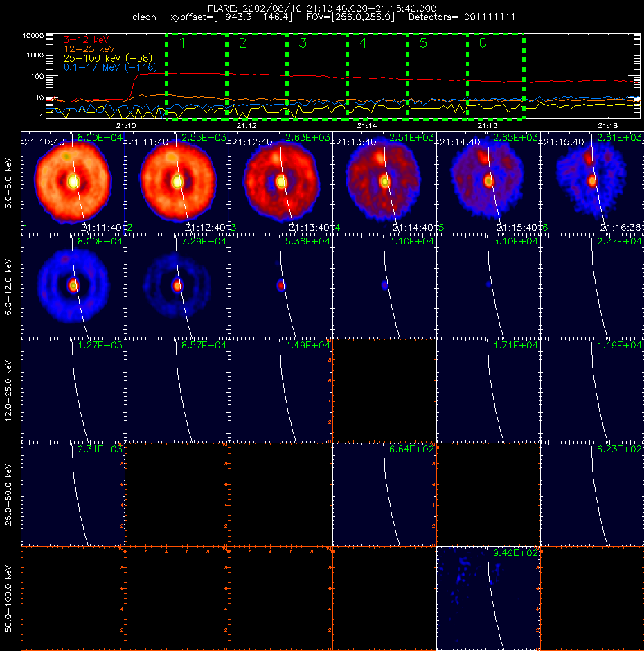Click the 12.0-25.0 keV row label
The image size is (644, 651).
coord(8,391)
